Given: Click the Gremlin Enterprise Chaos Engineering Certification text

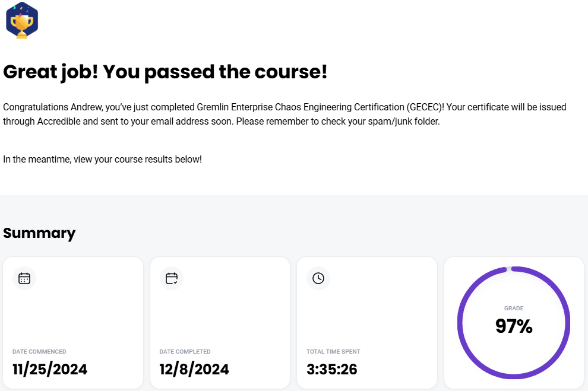Looking at the screenshot, I should (301, 107).
